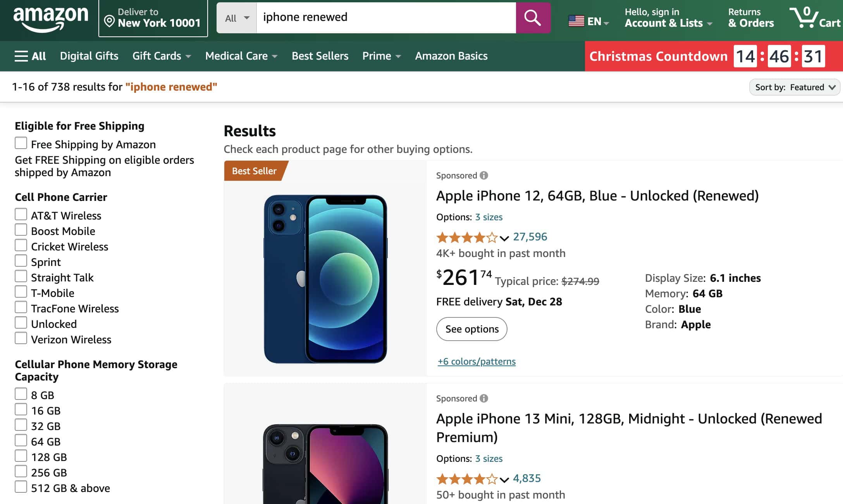Click into the search text field
Image resolution: width=843 pixels, height=504 pixels.
coord(385,18)
